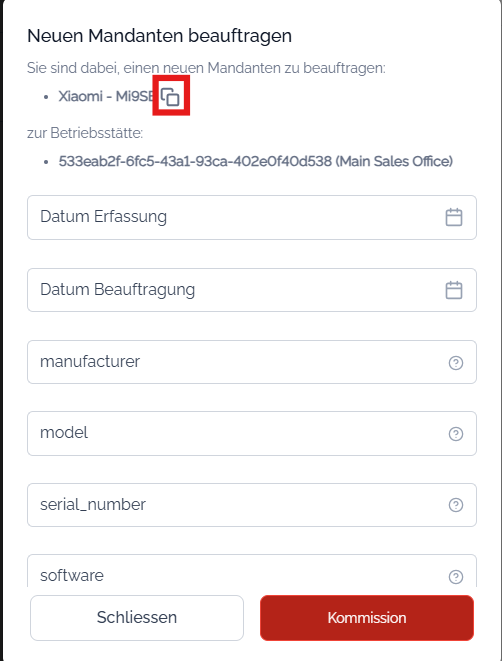Show help for manufacturer field
The height and width of the screenshot is (661, 502).
(x=456, y=363)
